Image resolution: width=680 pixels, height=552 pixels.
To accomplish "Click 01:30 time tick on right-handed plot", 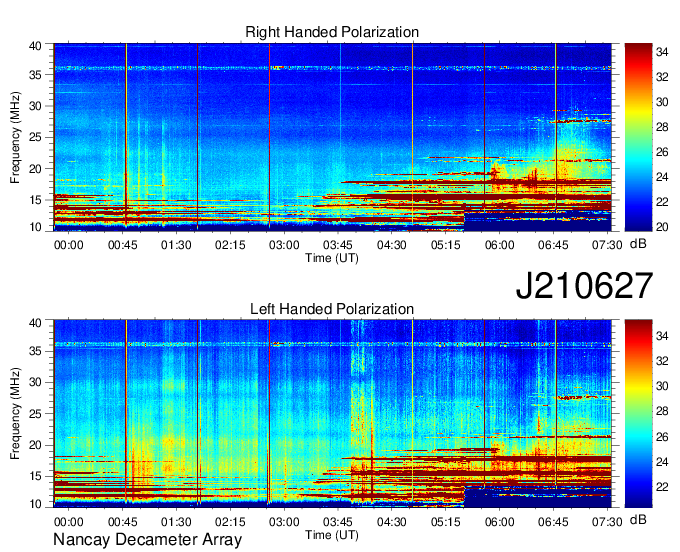I will pos(176,245).
